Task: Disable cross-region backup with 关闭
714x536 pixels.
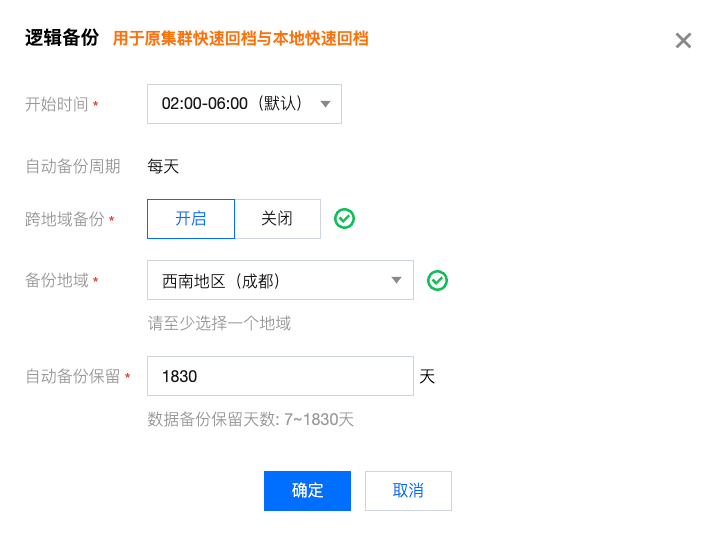Action: (x=277, y=219)
